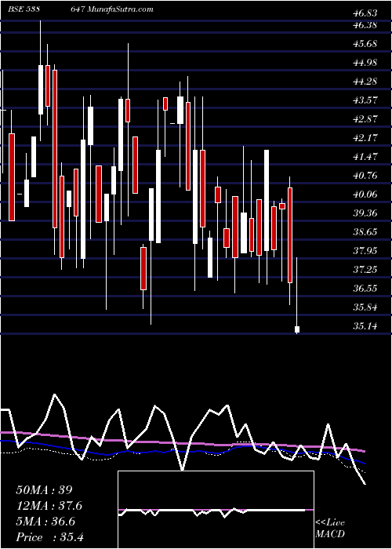Click the 35.14 price axis label
This screenshot has height=549, width=392.
(365, 326)
